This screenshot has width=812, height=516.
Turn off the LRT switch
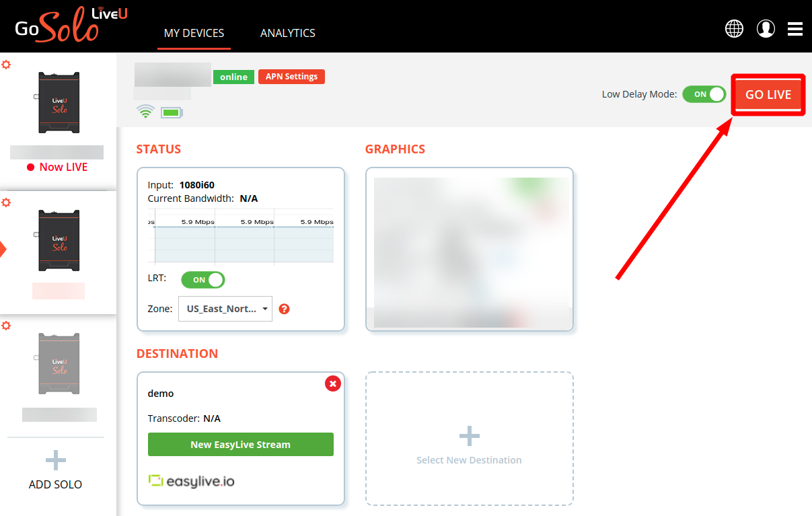[x=203, y=279]
